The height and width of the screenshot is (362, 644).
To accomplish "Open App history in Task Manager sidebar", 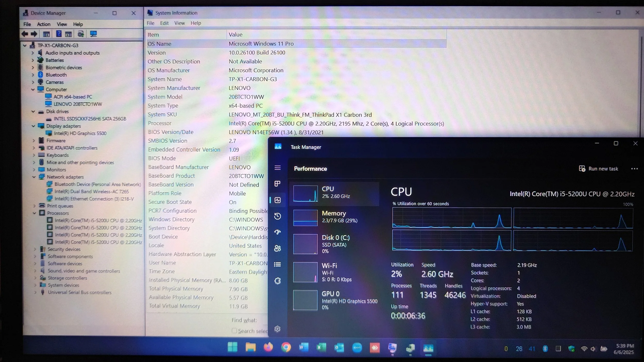I will 277,216.
